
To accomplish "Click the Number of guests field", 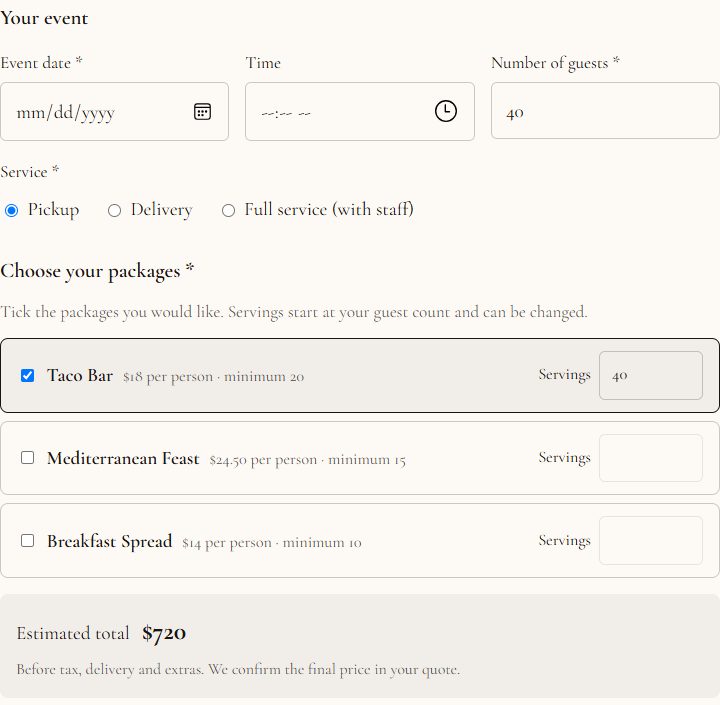I will click(x=605, y=111).
